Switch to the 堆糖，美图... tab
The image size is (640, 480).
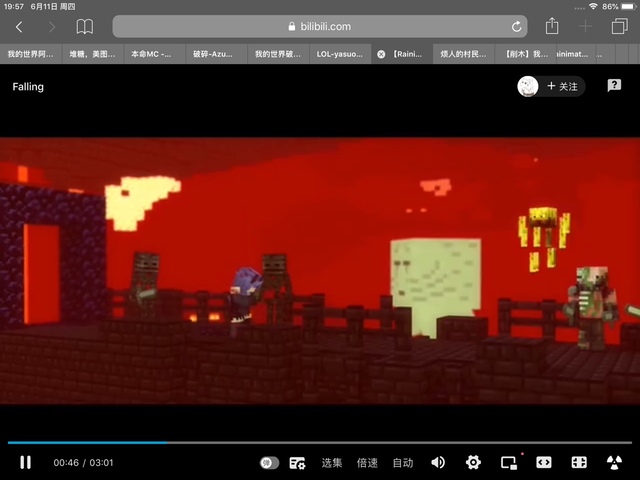point(93,54)
